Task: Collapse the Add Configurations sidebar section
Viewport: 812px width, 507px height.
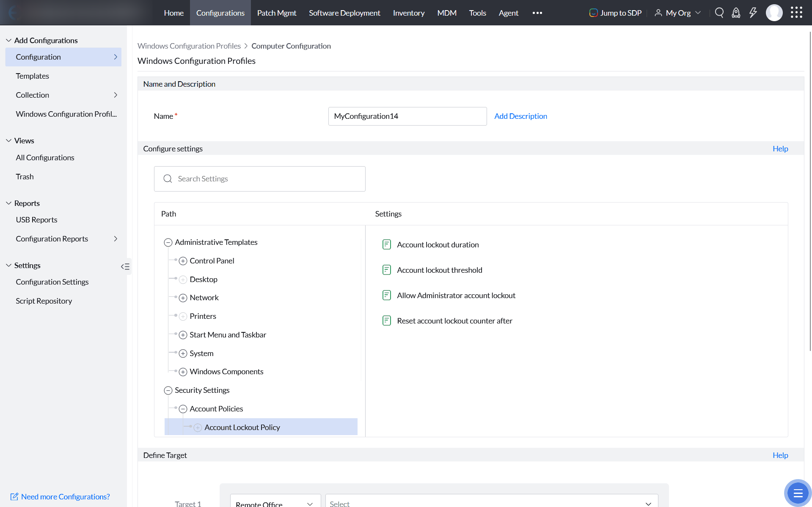Action: [x=8, y=40]
